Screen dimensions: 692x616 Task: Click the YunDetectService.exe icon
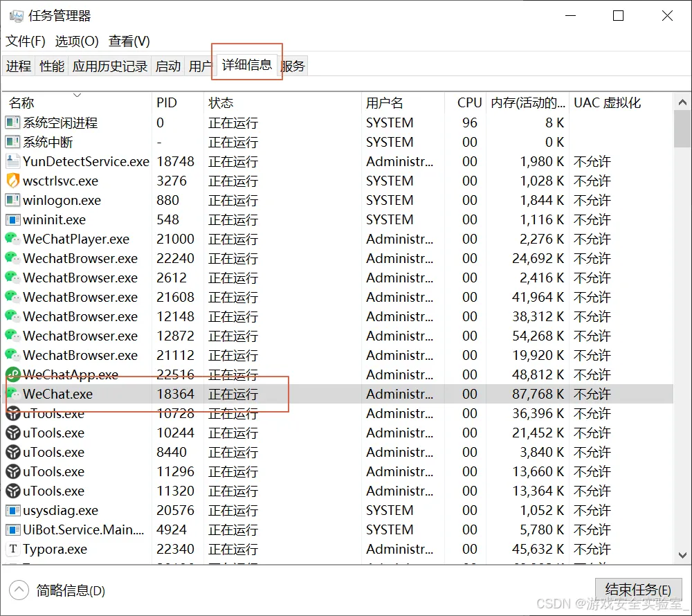pyautogui.click(x=12, y=161)
